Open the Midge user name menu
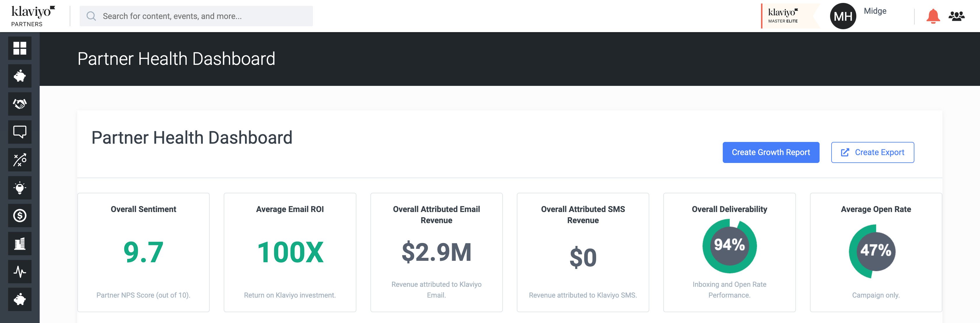Viewport: 980px width, 323px height. pos(875,11)
